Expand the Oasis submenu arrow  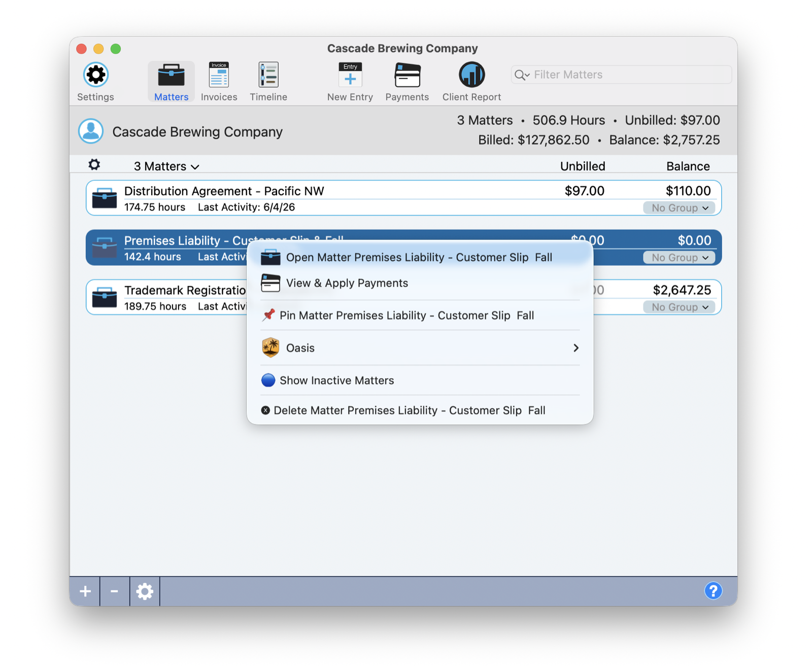576,348
